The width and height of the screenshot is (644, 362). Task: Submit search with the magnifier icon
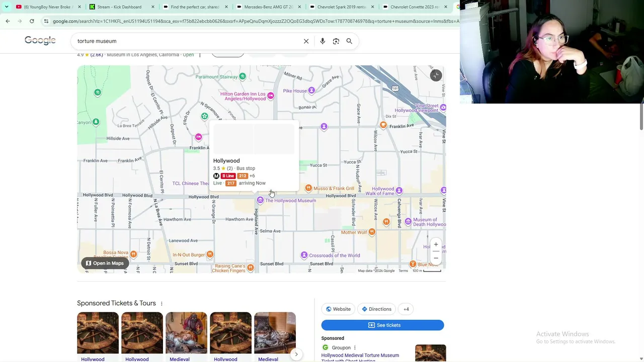(x=349, y=41)
